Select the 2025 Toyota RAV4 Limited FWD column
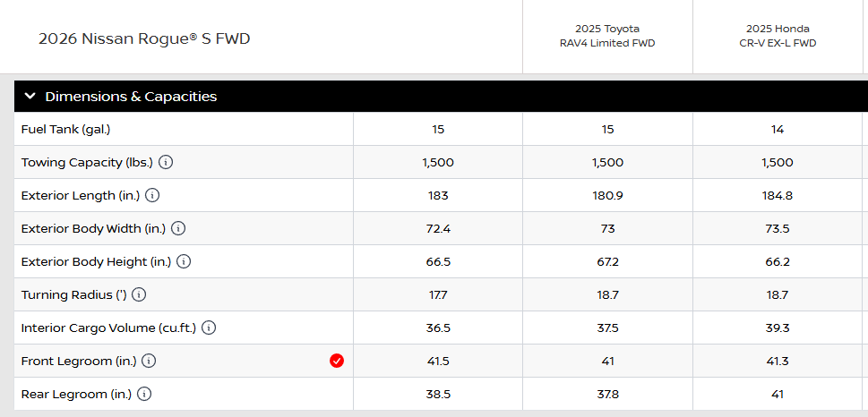 tap(607, 37)
